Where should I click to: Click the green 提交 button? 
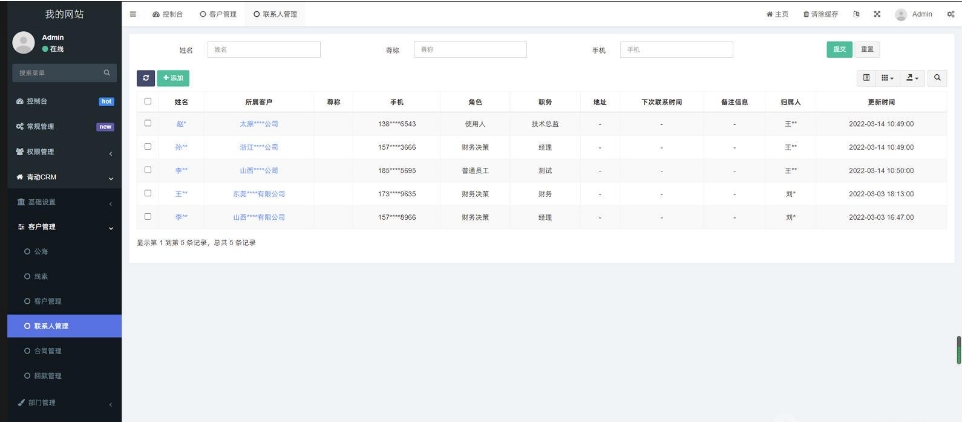point(839,50)
